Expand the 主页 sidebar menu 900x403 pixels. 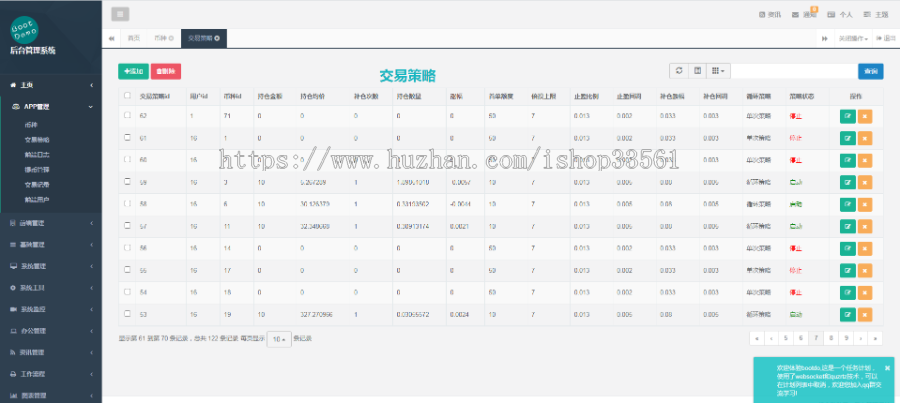click(51, 85)
